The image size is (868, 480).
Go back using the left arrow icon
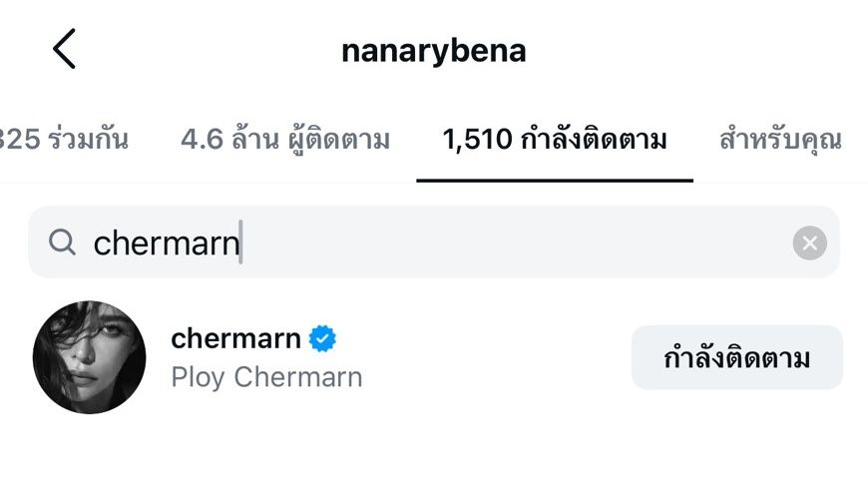click(65, 49)
